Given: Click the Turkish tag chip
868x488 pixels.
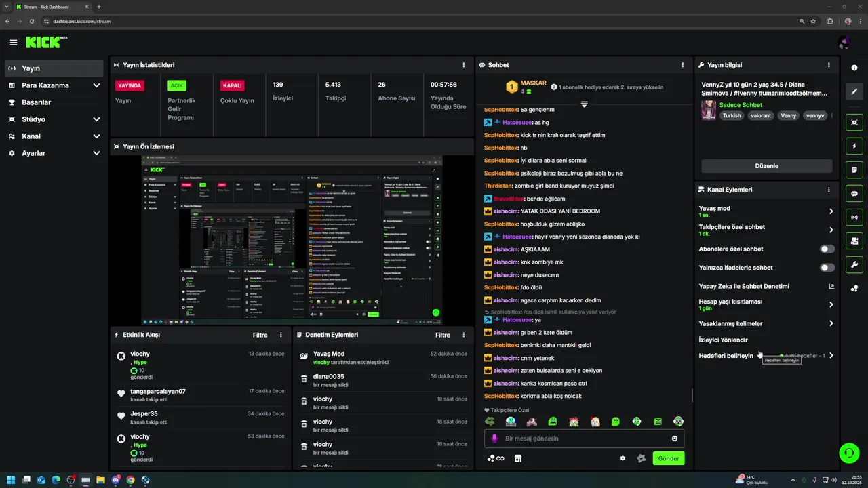Looking at the screenshot, I should click(732, 115).
